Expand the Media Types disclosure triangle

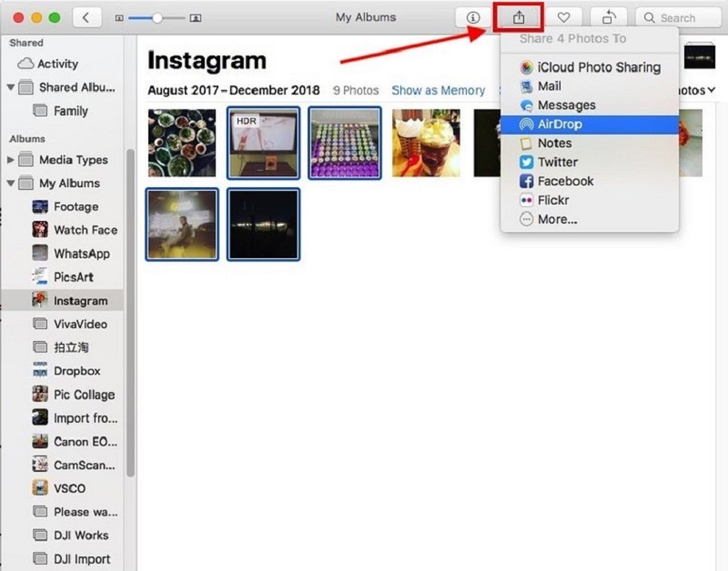point(11,160)
